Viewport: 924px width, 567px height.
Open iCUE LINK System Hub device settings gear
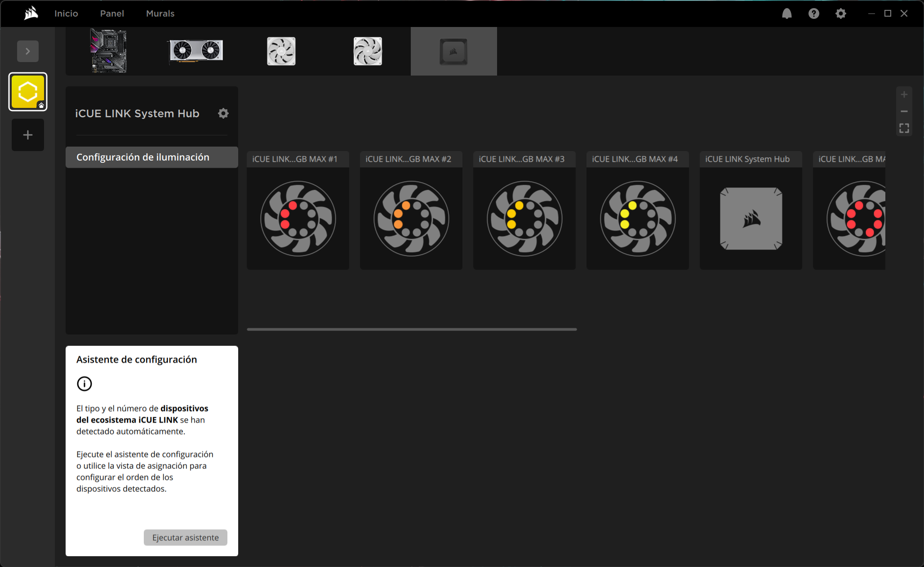pos(223,113)
